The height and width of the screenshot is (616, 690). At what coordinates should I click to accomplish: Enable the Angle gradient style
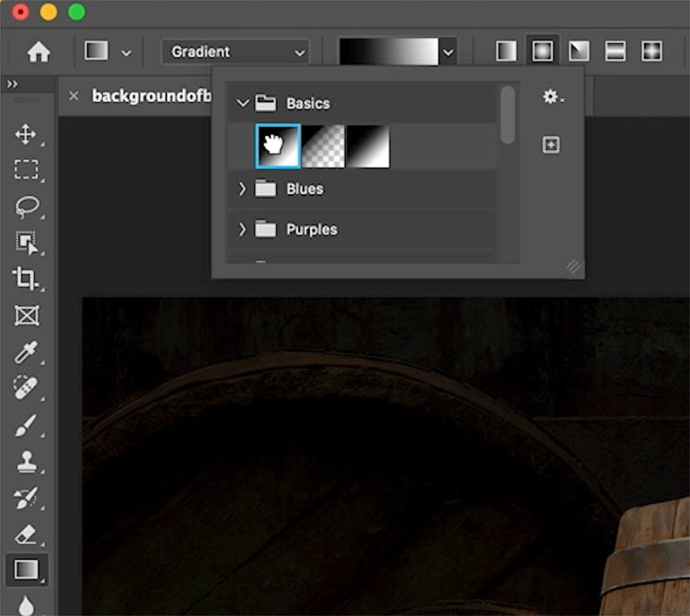[579, 51]
